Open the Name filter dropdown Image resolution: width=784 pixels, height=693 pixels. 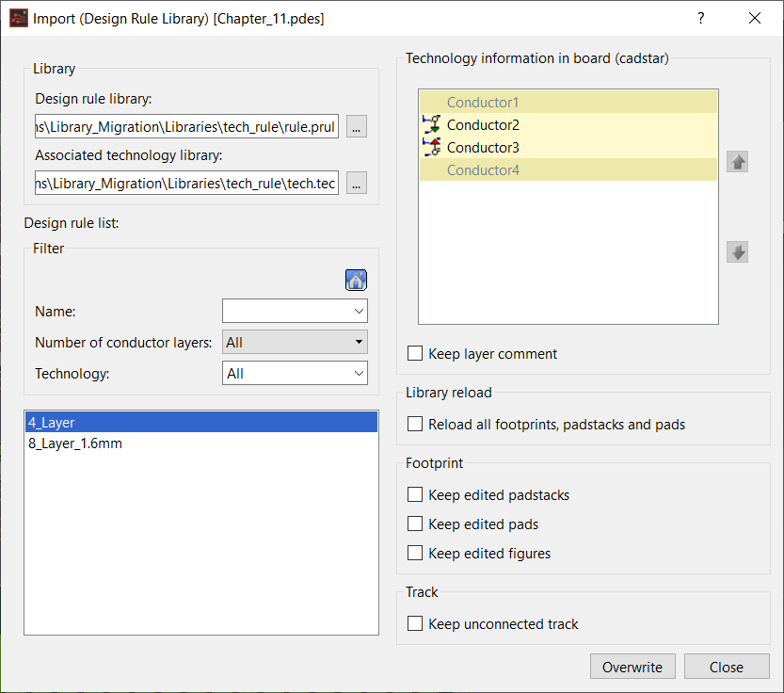(295, 311)
